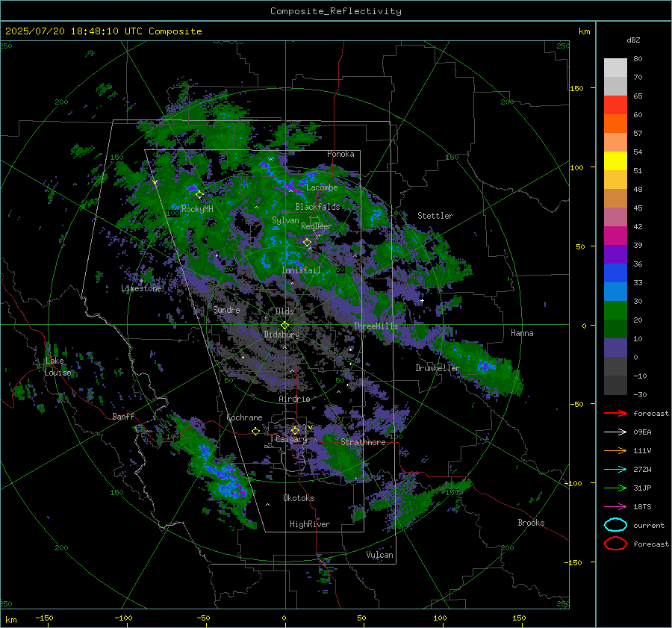Click the Vulcan label
Viewport: 672px width, 628px height.
pyautogui.click(x=379, y=555)
